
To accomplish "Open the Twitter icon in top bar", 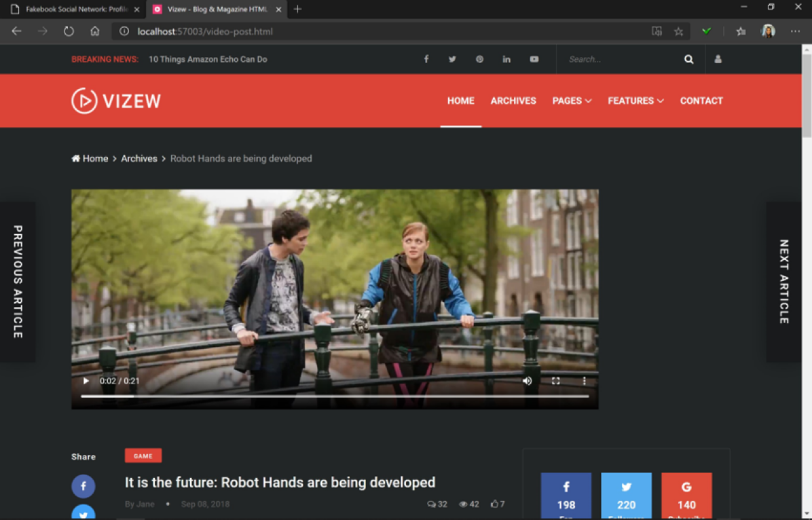I will [x=452, y=59].
